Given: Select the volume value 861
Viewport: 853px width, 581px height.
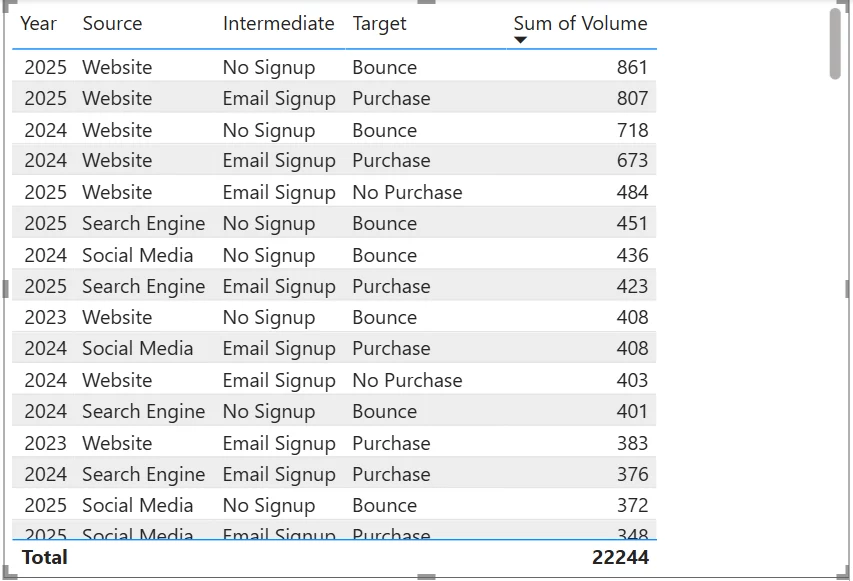Looking at the screenshot, I should pos(632,67).
